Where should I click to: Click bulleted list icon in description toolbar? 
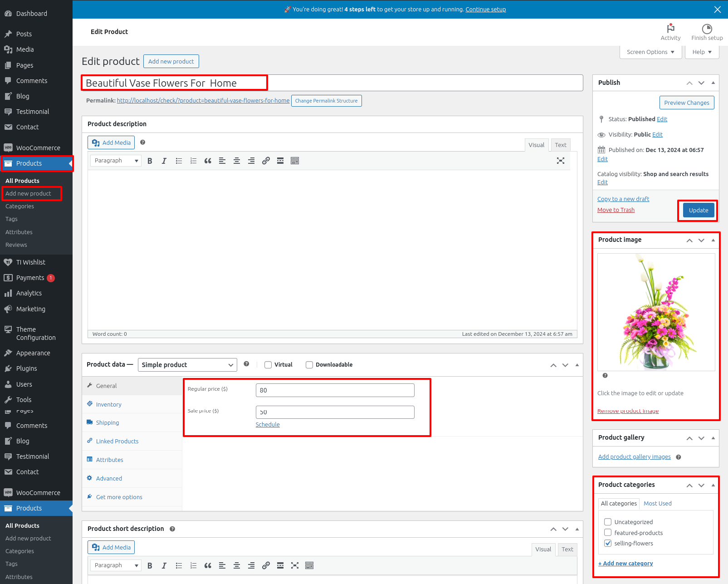pyautogui.click(x=179, y=161)
